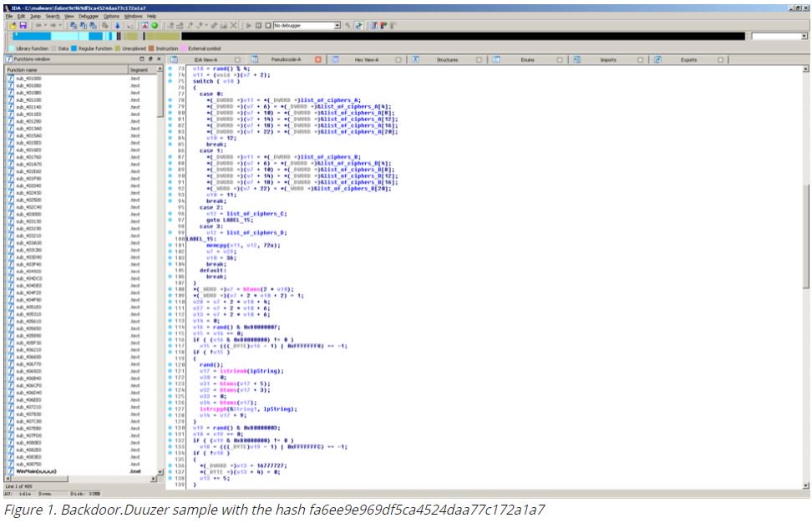
Task: Click pseudocode vertical scrollbar down arrow
Action: click(x=806, y=485)
